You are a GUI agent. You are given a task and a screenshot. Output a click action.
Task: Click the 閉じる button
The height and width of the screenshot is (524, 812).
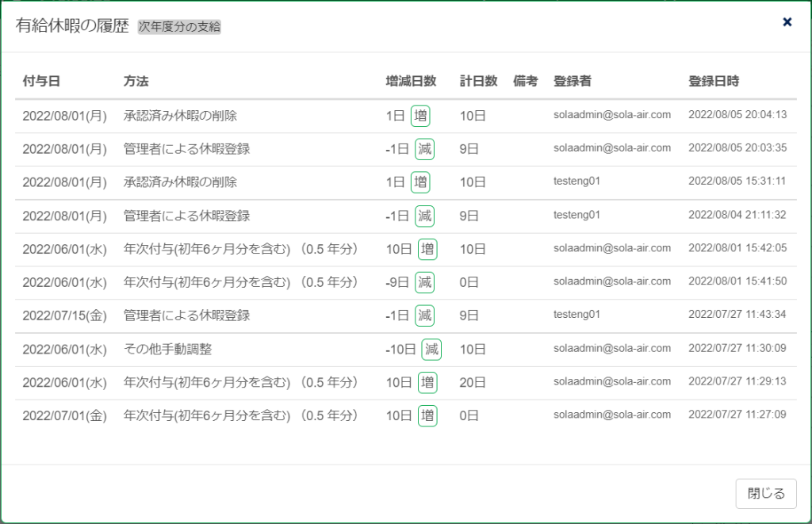[765, 494]
